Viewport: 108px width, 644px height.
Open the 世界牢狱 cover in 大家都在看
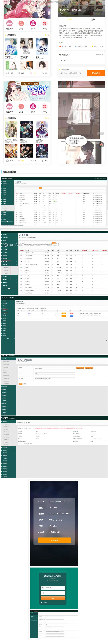click(x=11, y=130)
